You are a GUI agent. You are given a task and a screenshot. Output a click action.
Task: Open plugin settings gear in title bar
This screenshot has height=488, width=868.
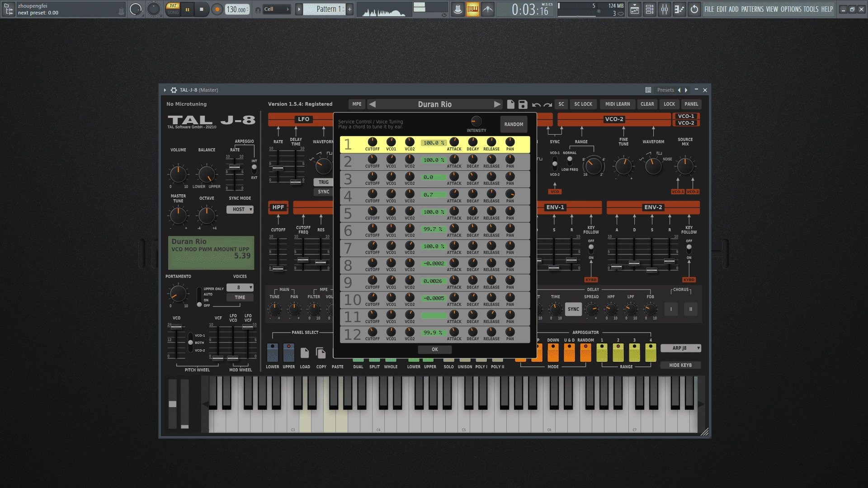point(174,90)
